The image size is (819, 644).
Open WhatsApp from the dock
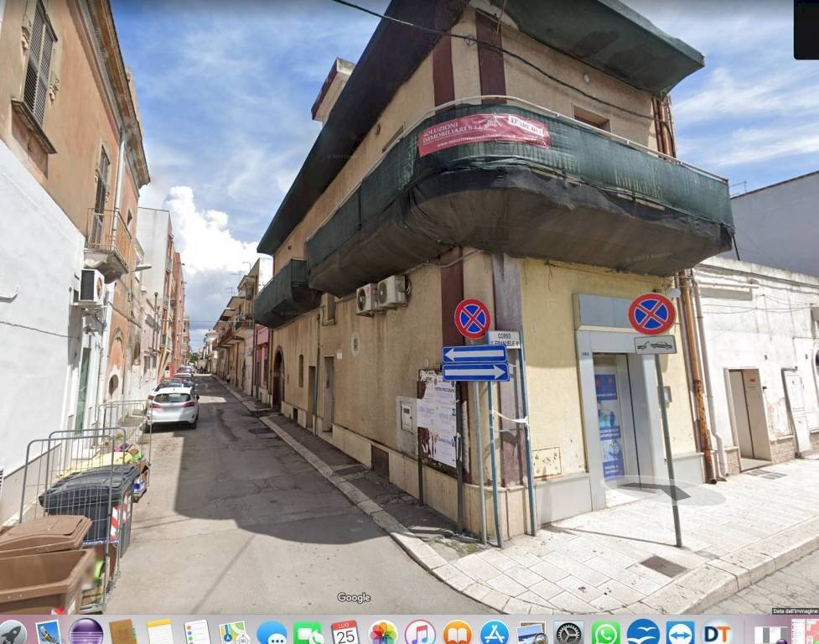point(605,631)
